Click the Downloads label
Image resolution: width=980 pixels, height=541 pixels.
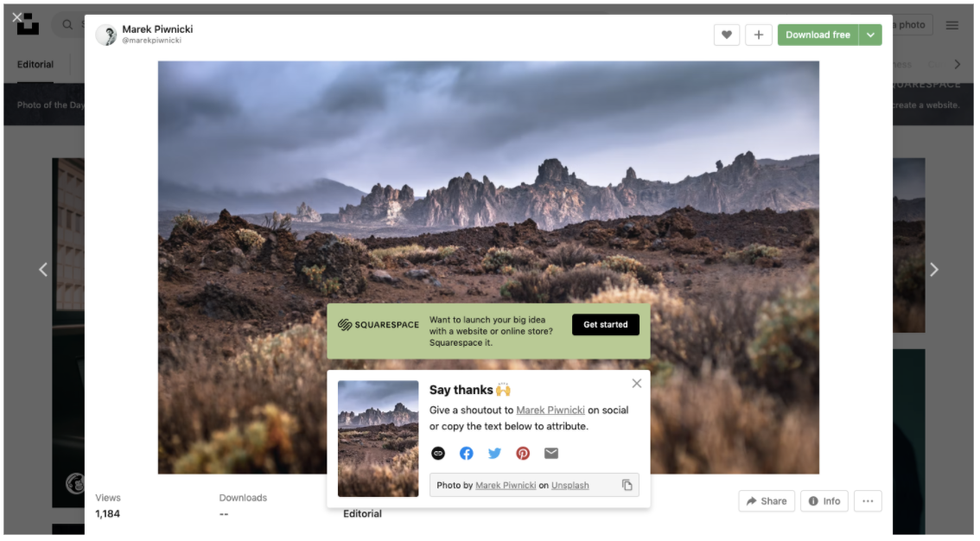click(243, 498)
